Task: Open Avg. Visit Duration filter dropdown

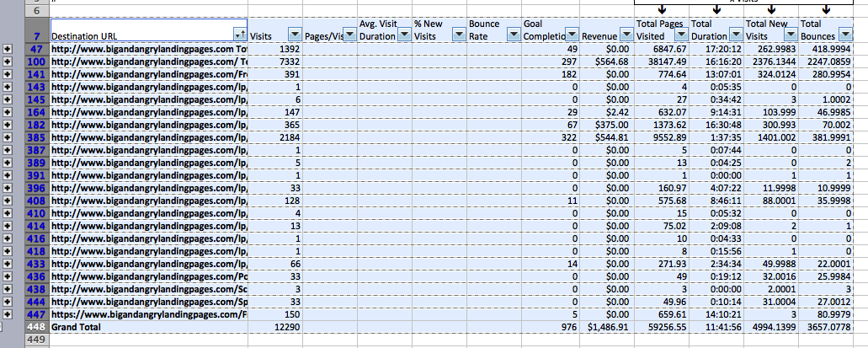Action: click(405, 35)
